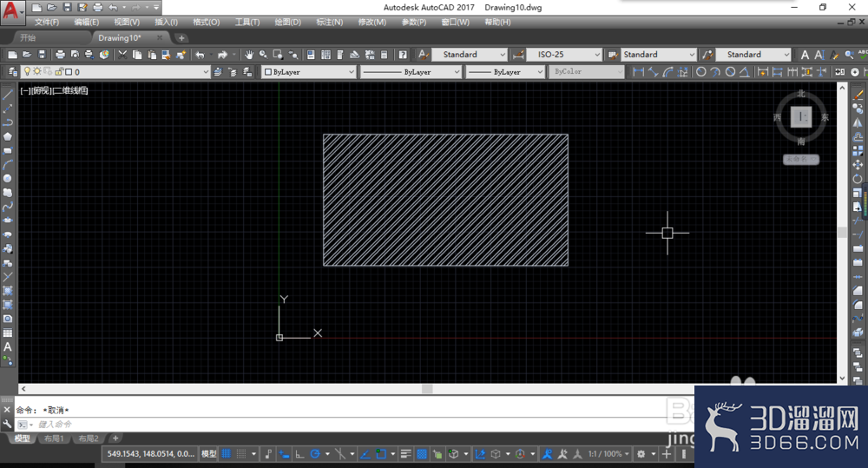Expand the Standard text style dropdown
Image resolution: width=868 pixels, height=468 pixels.
click(502, 55)
